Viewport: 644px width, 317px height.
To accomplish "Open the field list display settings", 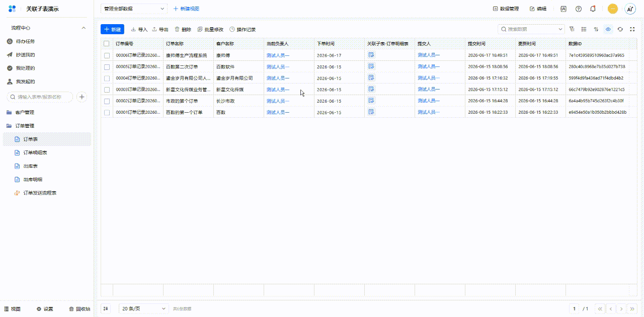I will click(584, 29).
